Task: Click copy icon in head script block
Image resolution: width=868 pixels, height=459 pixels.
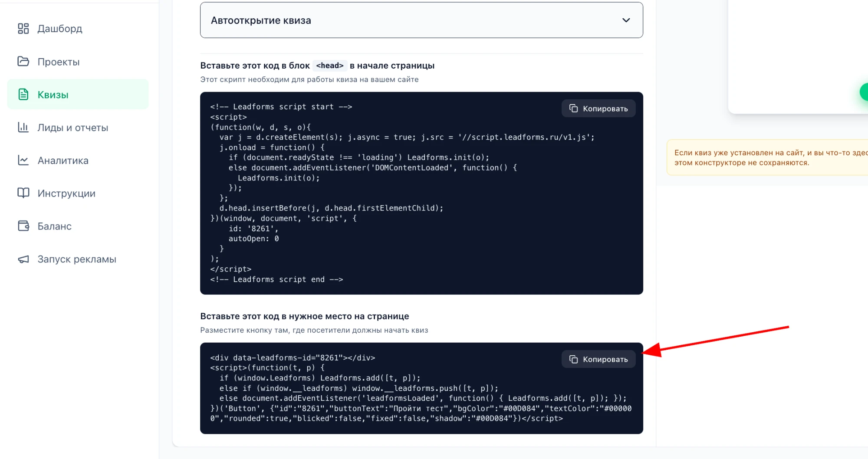Action: 573,108
